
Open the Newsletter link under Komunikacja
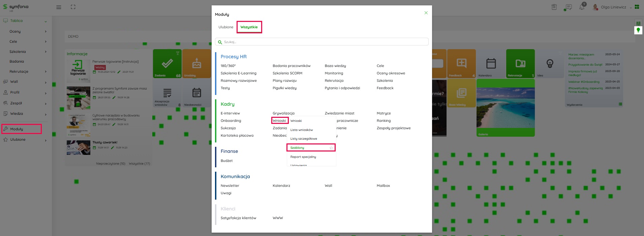click(x=230, y=186)
